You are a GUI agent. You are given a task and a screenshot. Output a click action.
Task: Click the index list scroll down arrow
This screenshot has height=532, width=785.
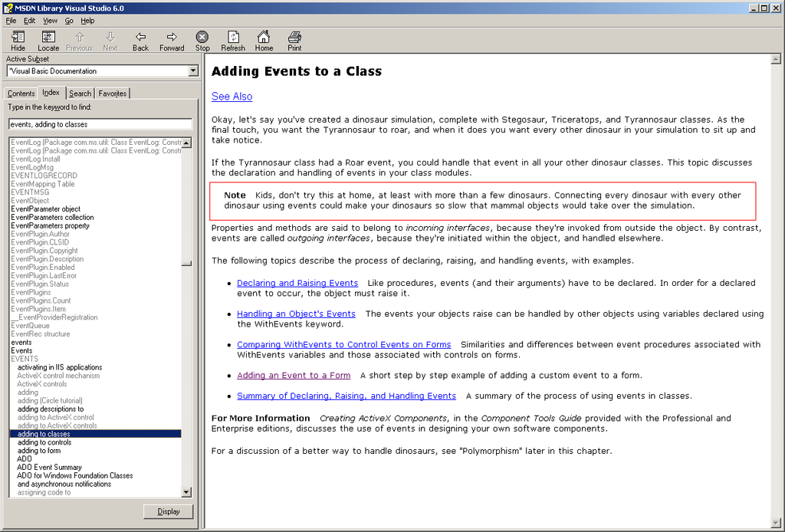coord(186,492)
